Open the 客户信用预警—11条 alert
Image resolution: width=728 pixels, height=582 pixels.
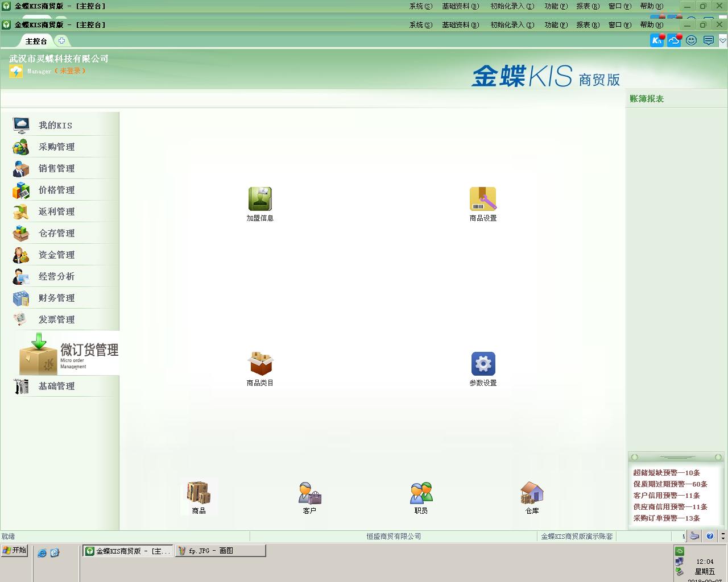tap(667, 495)
